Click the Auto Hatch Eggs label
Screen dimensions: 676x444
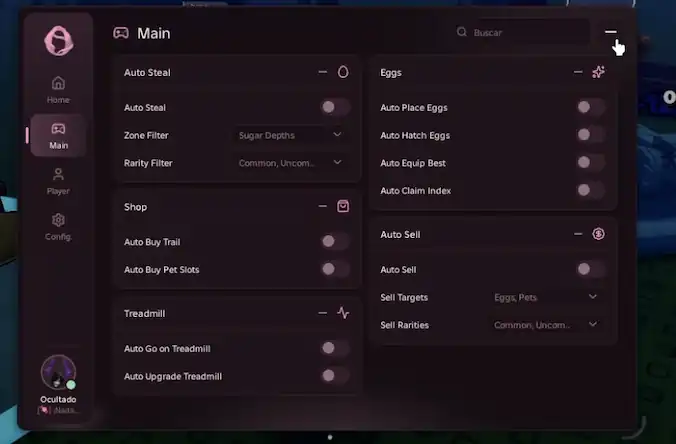click(415, 135)
